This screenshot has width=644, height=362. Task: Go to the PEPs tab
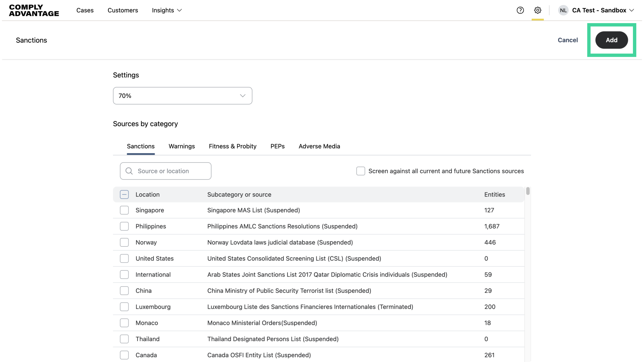click(x=277, y=146)
